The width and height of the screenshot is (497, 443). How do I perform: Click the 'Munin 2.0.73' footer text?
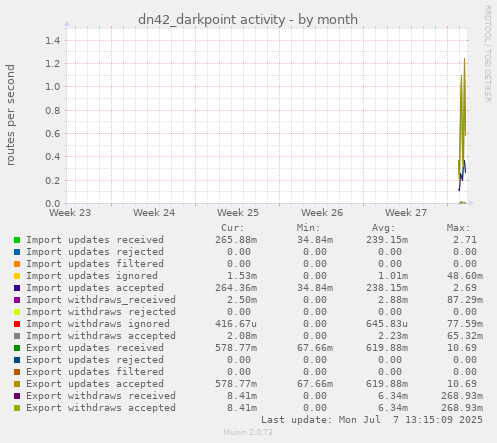click(x=248, y=432)
